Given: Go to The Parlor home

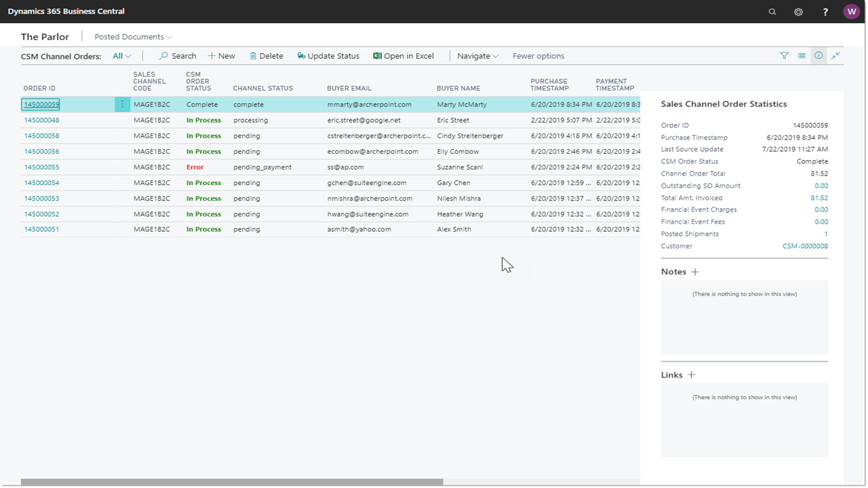Looking at the screenshot, I should (45, 37).
